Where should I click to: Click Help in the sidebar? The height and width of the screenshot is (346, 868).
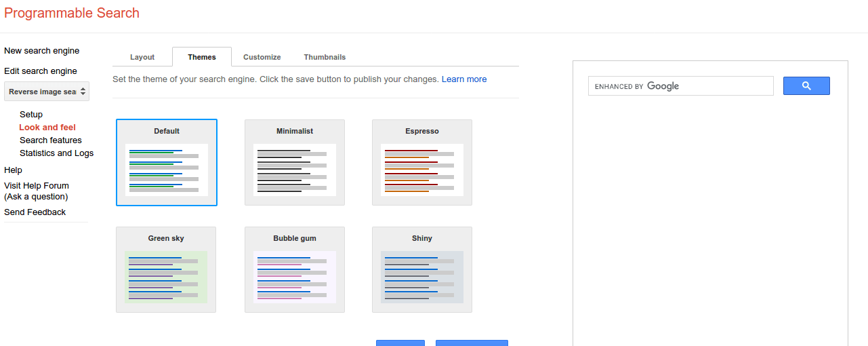tap(13, 170)
